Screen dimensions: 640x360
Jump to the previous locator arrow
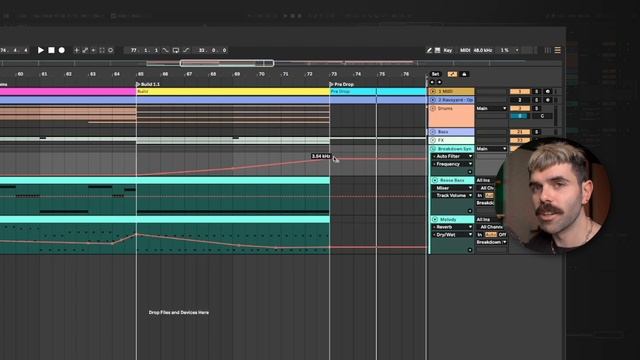432,82
